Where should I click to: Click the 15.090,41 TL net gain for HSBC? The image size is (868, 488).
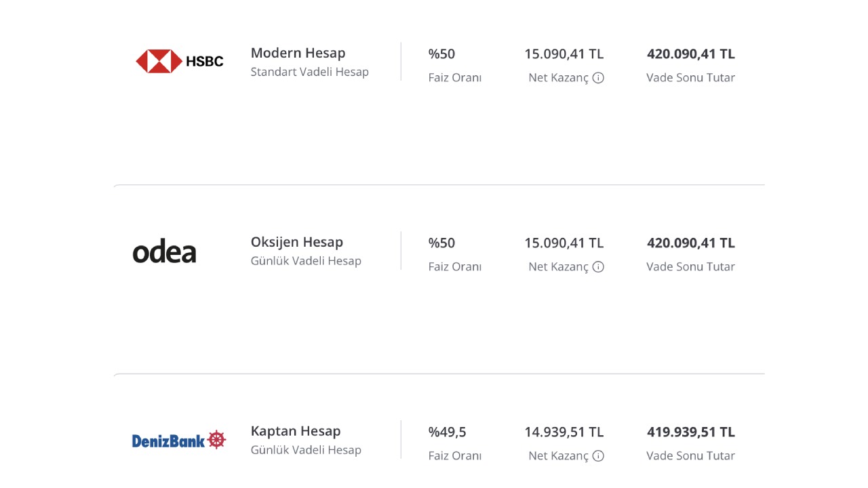pyautogui.click(x=564, y=54)
